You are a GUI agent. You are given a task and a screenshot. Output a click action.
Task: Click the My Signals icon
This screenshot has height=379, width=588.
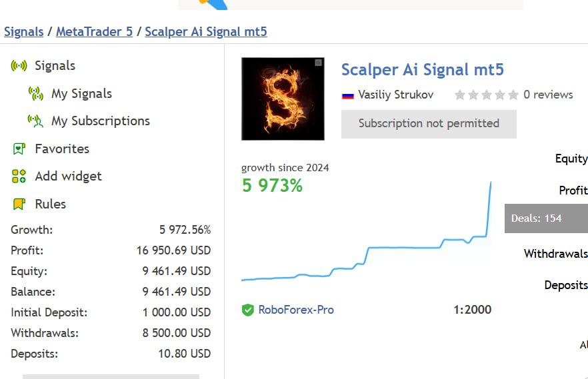click(35, 94)
